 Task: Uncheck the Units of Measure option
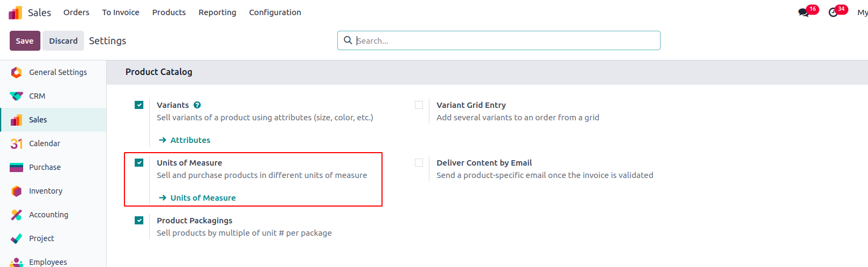[x=139, y=163]
